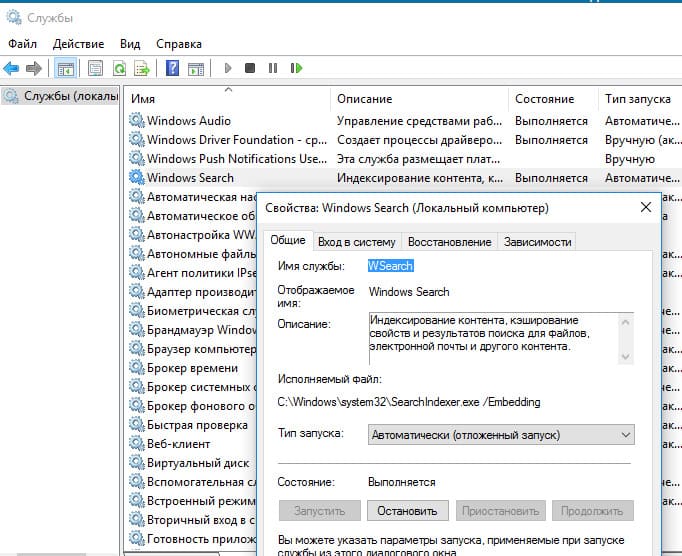The width and height of the screenshot is (682, 556).
Task: Click gear icon next to Веб-клиент
Action: [137, 443]
